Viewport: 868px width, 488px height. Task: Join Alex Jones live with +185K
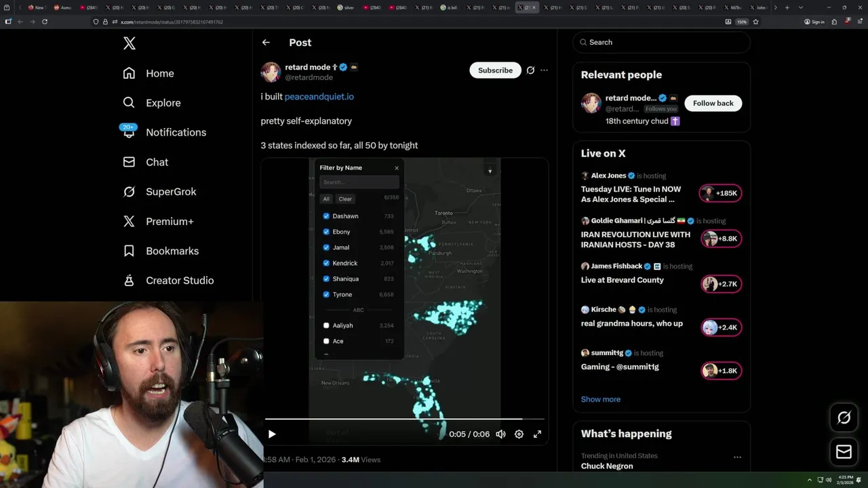720,193
